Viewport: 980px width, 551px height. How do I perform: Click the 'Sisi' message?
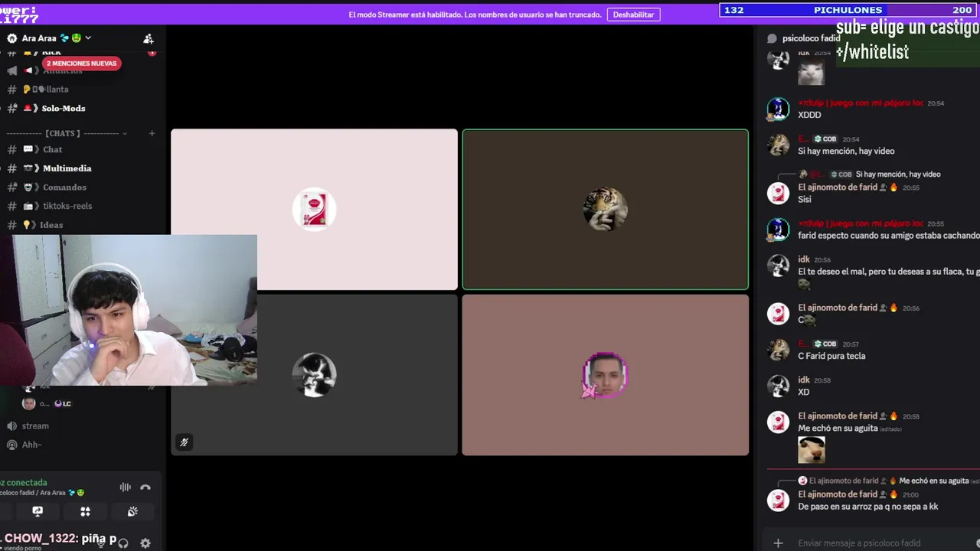(x=804, y=200)
